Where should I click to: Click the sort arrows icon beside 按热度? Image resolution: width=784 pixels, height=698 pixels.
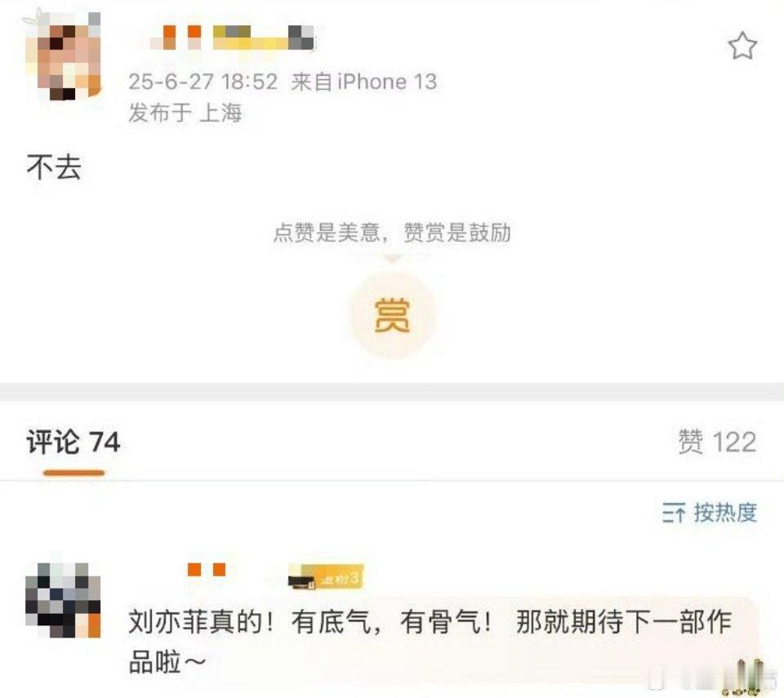[x=673, y=513]
